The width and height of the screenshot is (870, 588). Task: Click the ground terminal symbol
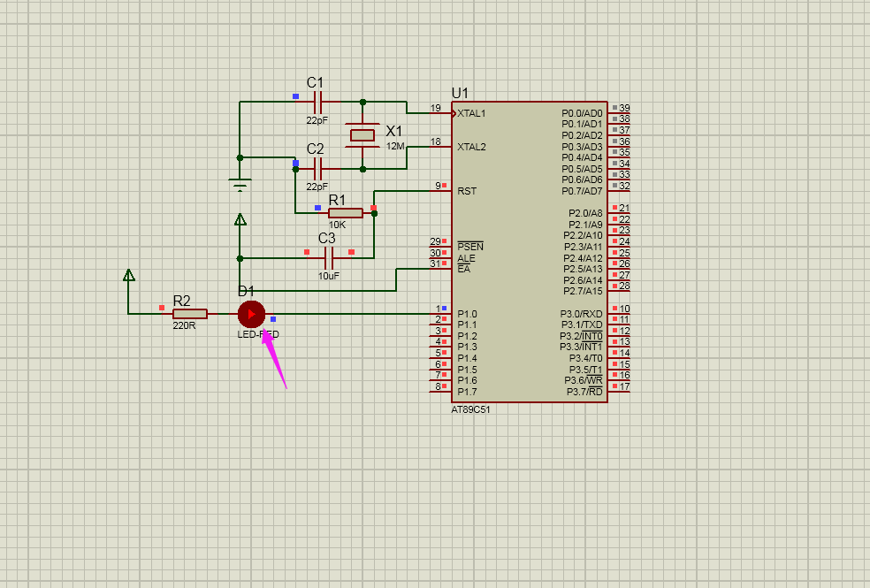240,185
